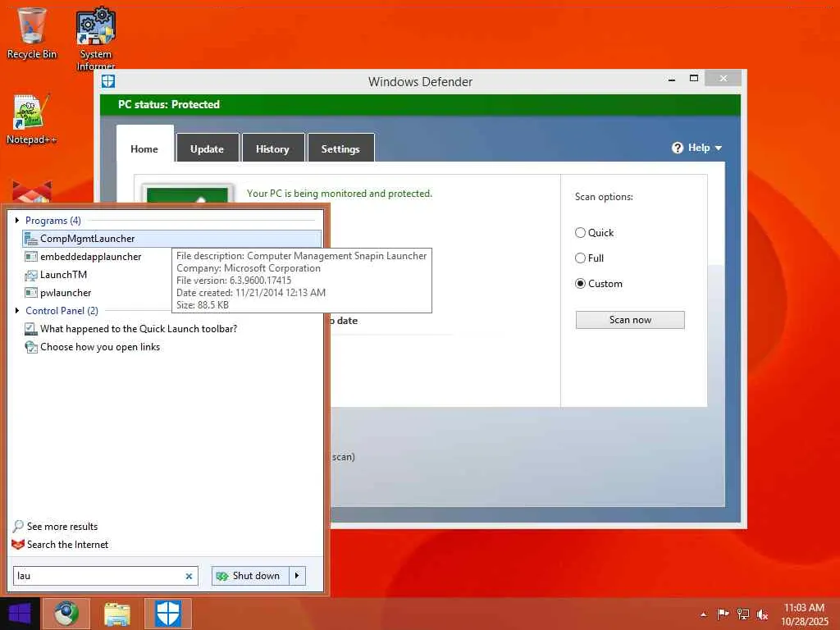Click the Scan now button
Screen dimensions: 840x630
(630, 320)
